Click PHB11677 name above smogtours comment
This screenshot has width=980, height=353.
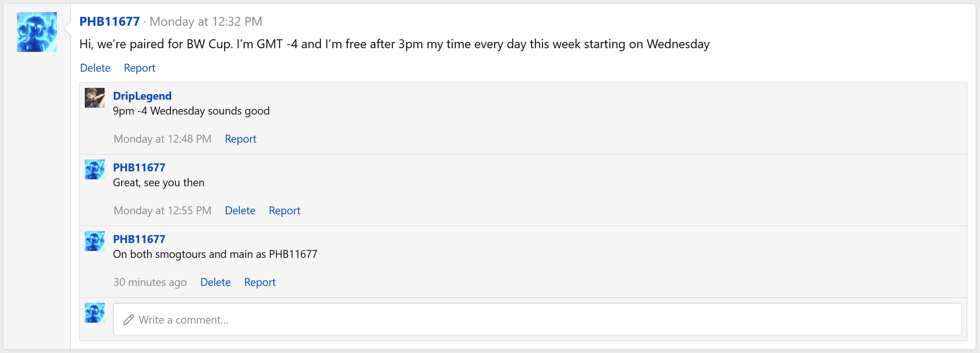(x=139, y=239)
